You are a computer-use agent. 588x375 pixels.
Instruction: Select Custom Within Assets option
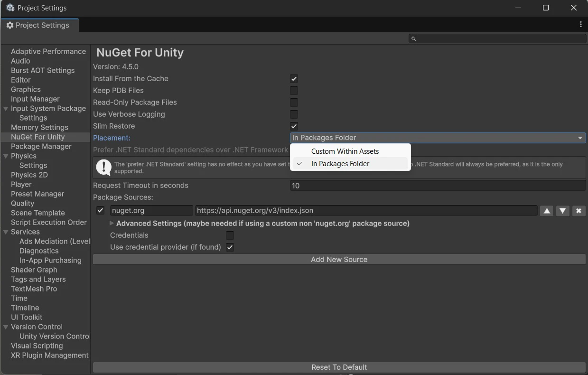[350, 151]
